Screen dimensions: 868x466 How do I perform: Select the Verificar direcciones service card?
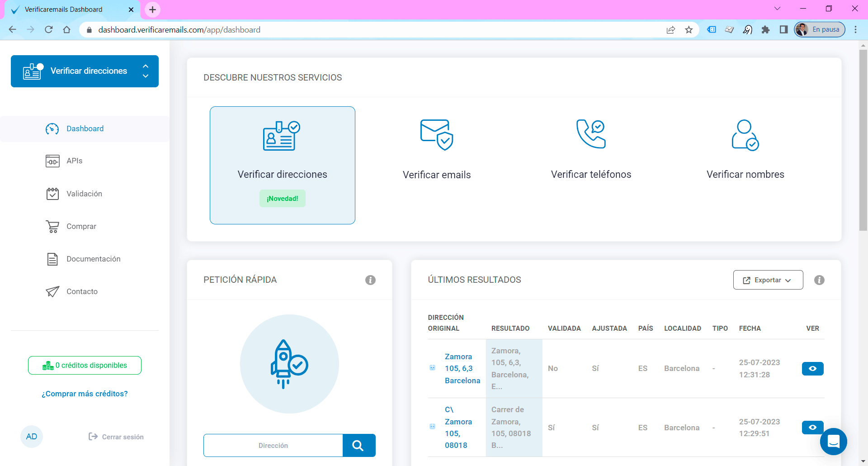coord(283,165)
